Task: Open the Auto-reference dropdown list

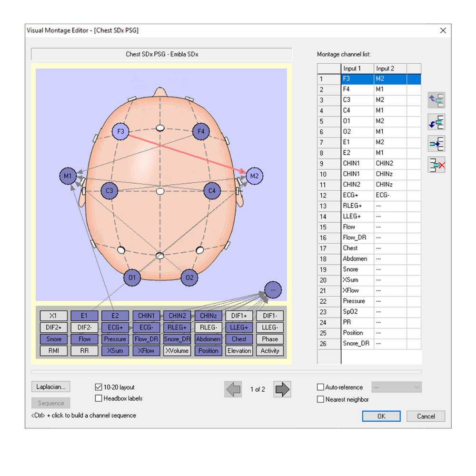Action: click(x=397, y=387)
